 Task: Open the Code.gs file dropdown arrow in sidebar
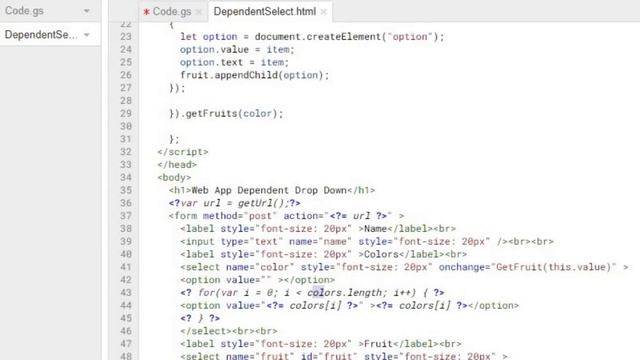coord(87,11)
